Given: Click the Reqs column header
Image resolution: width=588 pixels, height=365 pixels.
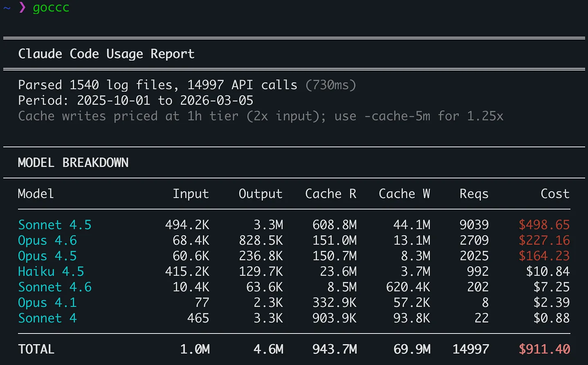Looking at the screenshot, I should coord(474,194).
